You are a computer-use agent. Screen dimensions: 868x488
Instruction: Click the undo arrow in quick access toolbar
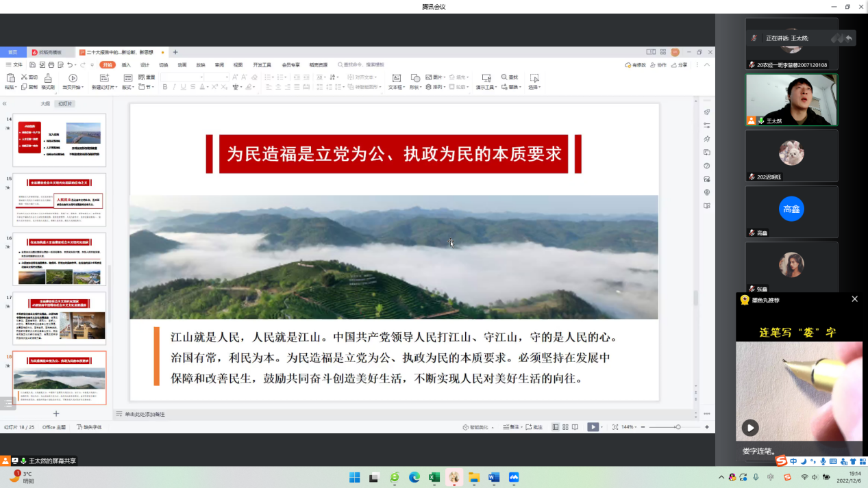click(70, 65)
